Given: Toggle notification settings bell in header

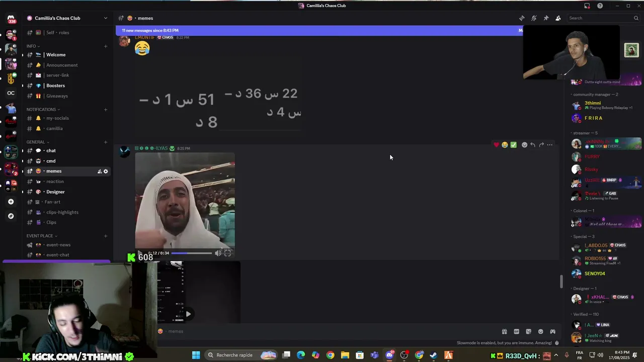Looking at the screenshot, I should pyautogui.click(x=534, y=18).
